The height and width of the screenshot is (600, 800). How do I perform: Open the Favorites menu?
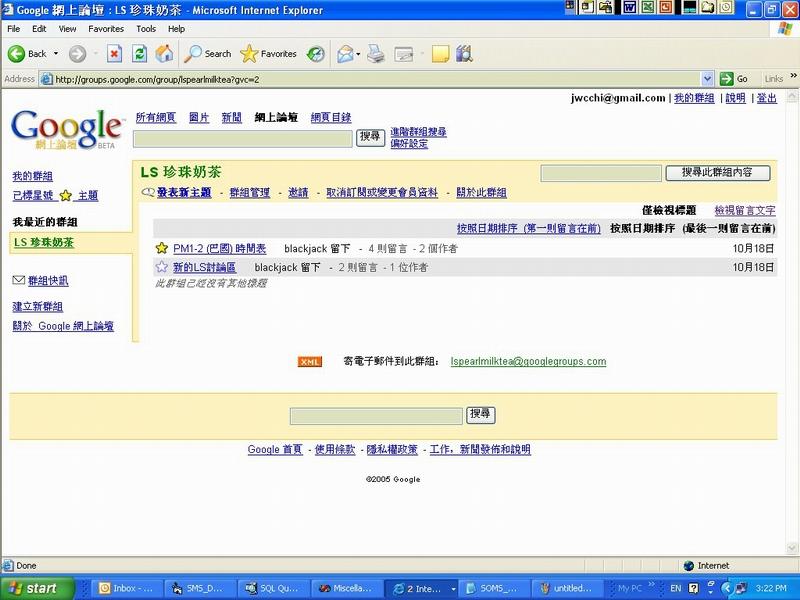106,29
